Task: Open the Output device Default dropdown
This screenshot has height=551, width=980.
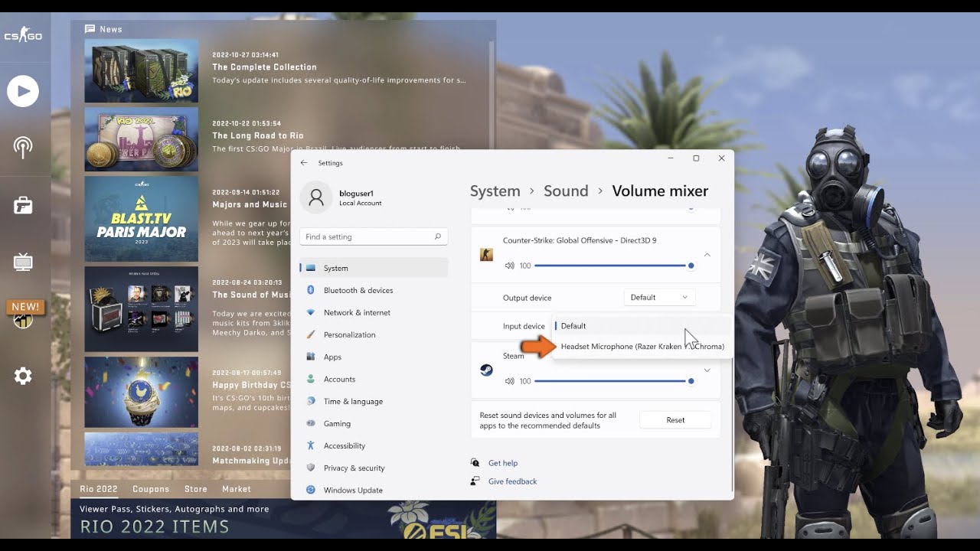Action: coord(660,297)
